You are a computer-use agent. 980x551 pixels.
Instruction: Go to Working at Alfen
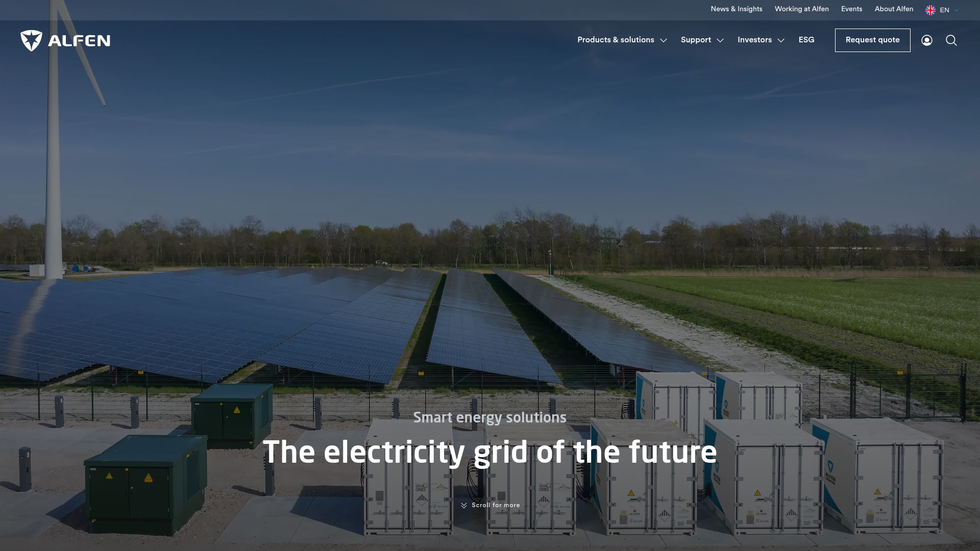click(x=801, y=9)
